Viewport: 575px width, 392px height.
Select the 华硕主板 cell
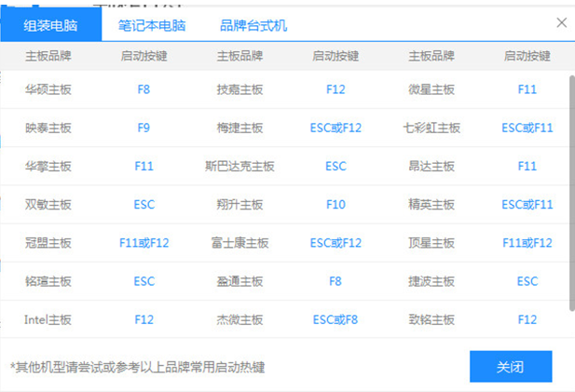click(x=48, y=89)
